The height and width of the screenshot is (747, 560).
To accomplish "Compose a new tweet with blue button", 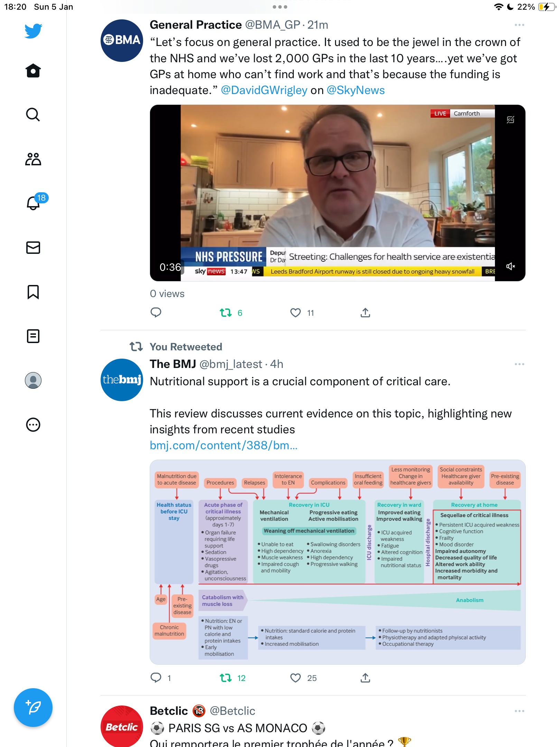I will (x=33, y=708).
